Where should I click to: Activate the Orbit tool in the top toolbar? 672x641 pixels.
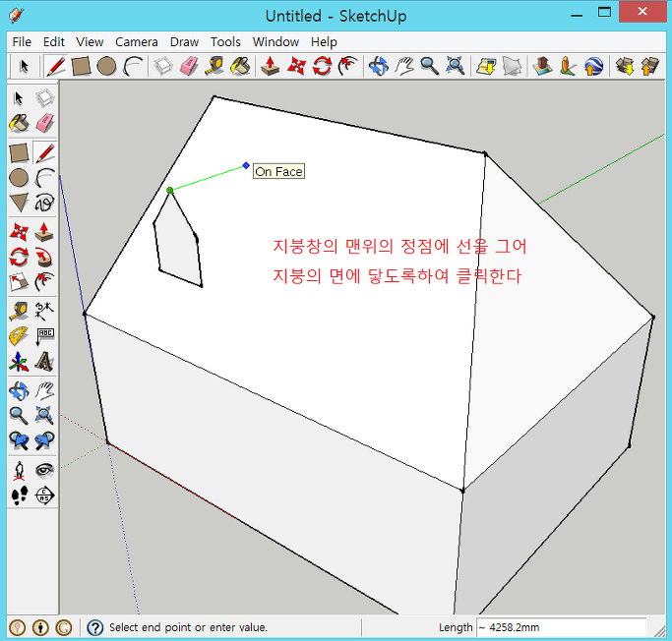click(378, 67)
